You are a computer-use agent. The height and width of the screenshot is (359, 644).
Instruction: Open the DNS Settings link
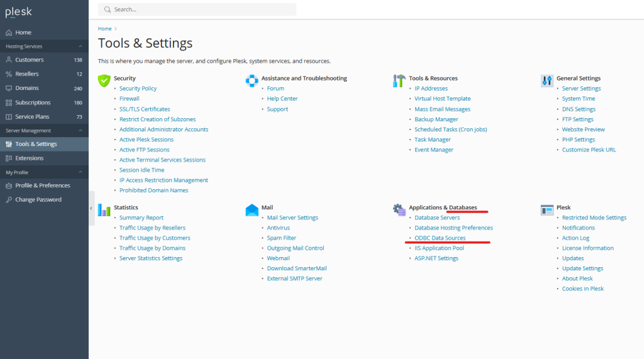[579, 109]
